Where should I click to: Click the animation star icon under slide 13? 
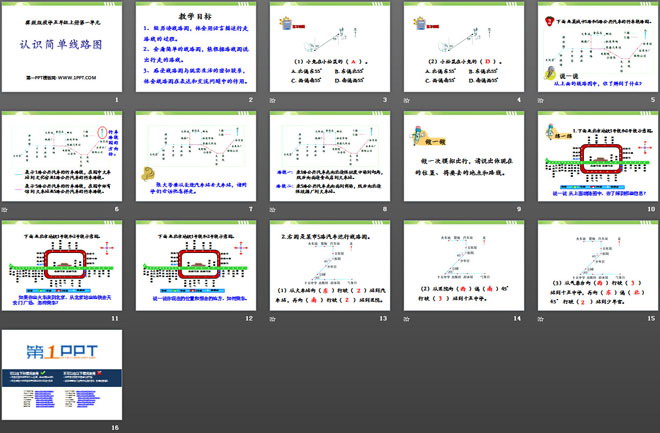click(x=275, y=318)
